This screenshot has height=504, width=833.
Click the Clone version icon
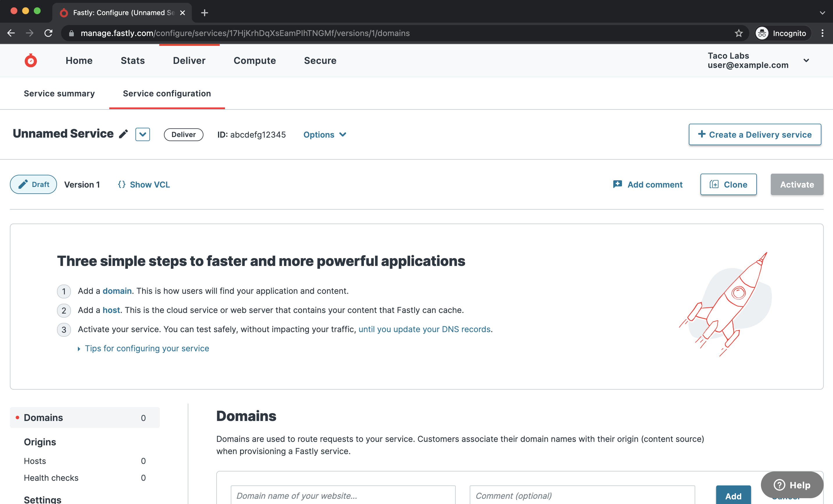[x=714, y=184]
